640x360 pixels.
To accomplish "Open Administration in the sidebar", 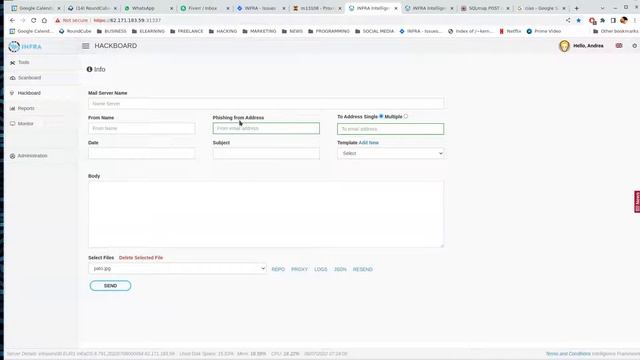I will [x=32, y=156].
